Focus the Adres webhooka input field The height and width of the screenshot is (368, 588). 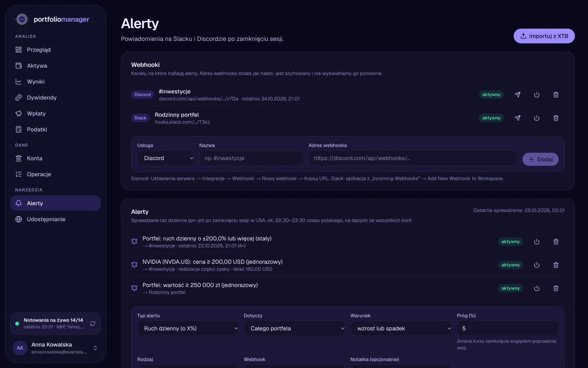click(x=413, y=158)
